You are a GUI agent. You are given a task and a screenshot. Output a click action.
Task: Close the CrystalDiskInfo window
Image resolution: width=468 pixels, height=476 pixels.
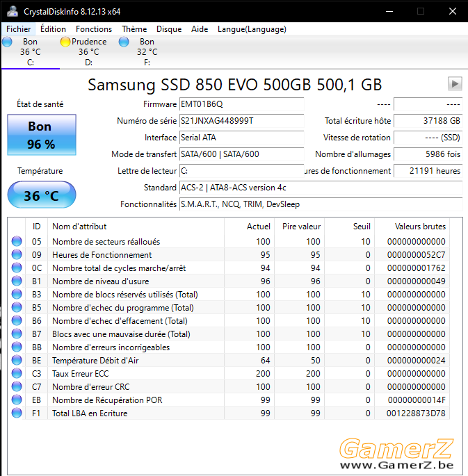point(453,12)
